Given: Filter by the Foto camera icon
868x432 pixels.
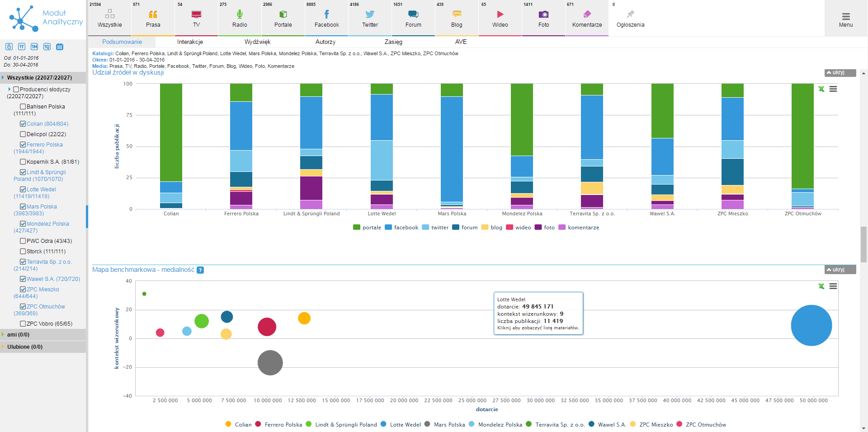Looking at the screenshot, I should tap(543, 14).
